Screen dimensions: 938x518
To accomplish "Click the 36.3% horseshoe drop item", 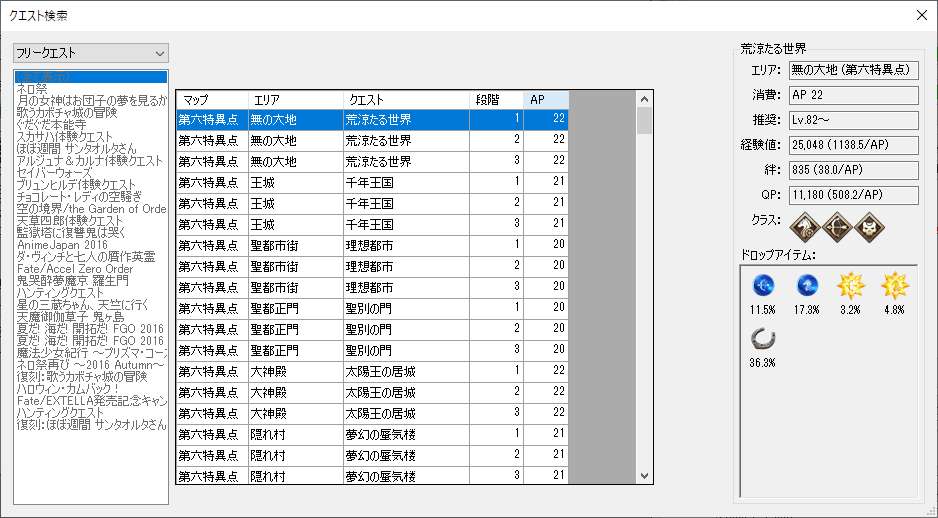I will click(x=763, y=338).
